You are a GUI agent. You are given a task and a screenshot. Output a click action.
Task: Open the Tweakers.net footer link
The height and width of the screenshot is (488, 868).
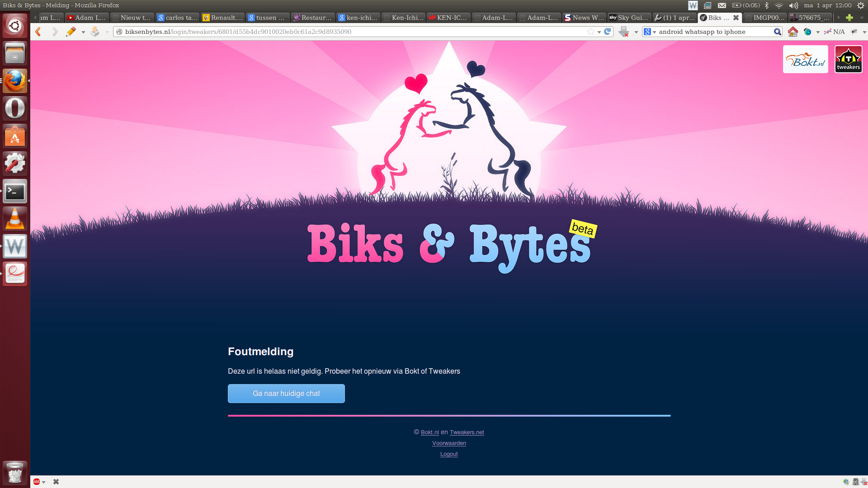pos(467,432)
